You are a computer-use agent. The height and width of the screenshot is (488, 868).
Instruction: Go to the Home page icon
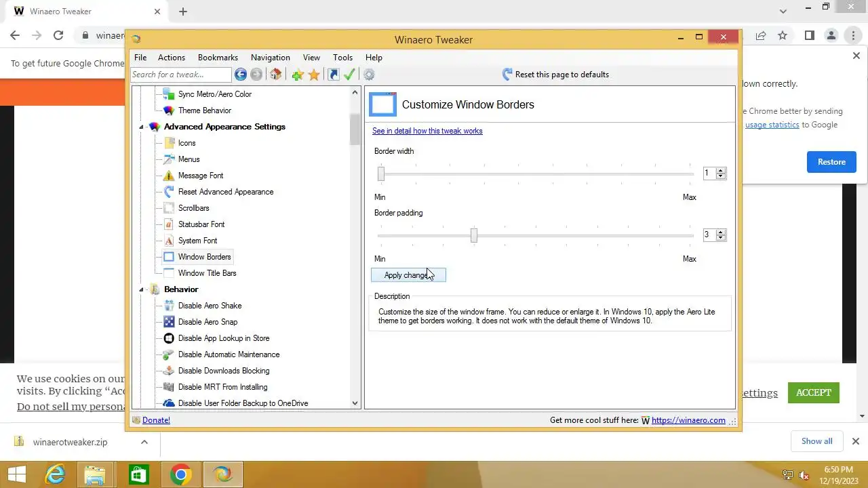pyautogui.click(x=275, y=75)
